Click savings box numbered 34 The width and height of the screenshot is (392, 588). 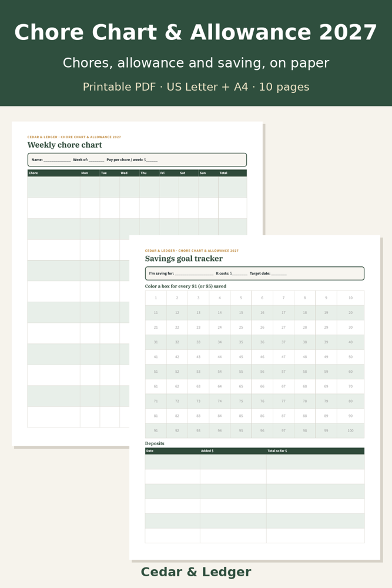[x=220, y=342]
